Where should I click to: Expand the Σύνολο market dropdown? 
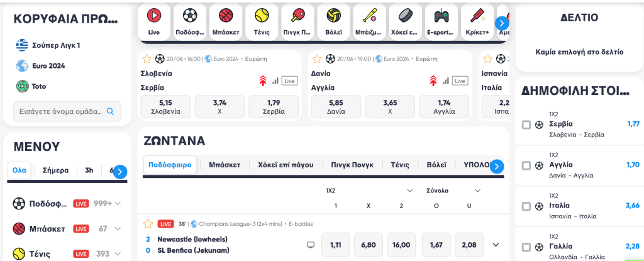pos(477,191)
